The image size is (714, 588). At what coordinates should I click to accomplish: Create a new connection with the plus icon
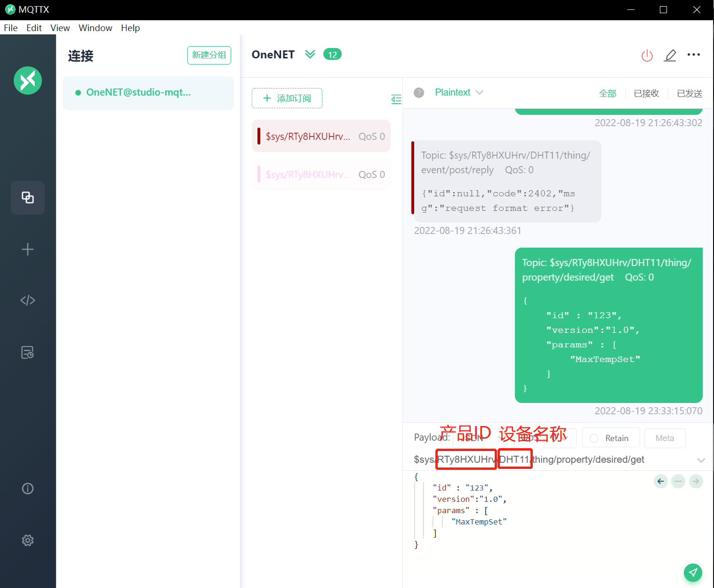(28, 249)
